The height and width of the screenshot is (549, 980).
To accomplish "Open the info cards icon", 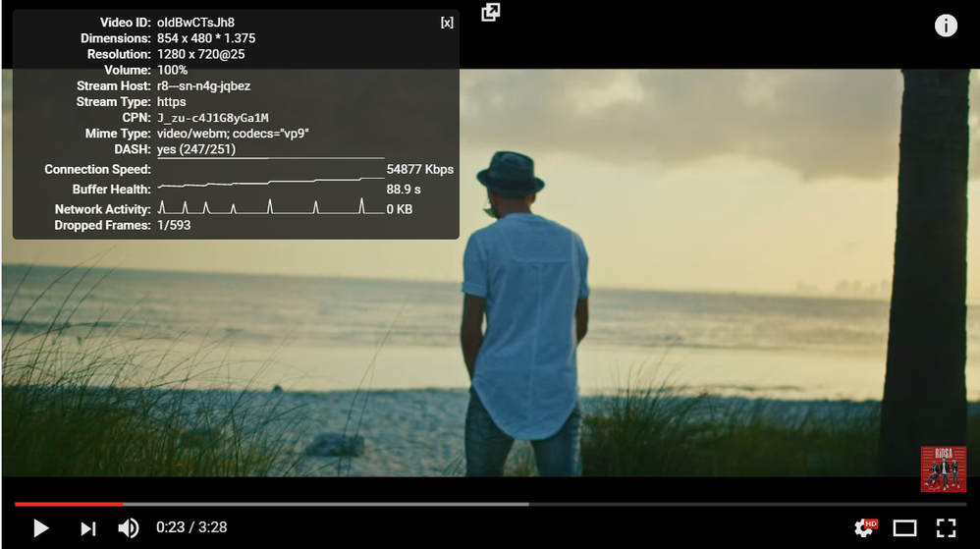I will pyautogui.click(x=946, y=26).
